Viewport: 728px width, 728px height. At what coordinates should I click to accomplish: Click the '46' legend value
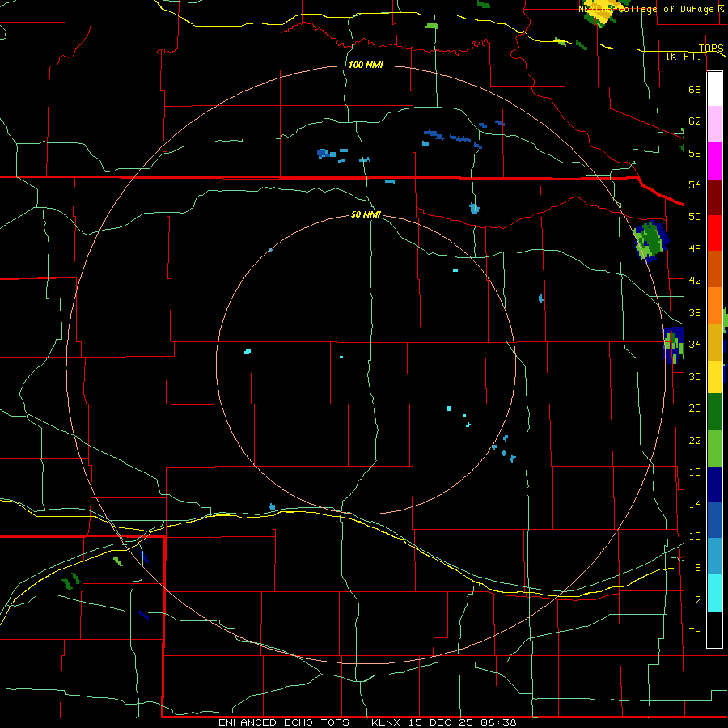pos(695,249)
